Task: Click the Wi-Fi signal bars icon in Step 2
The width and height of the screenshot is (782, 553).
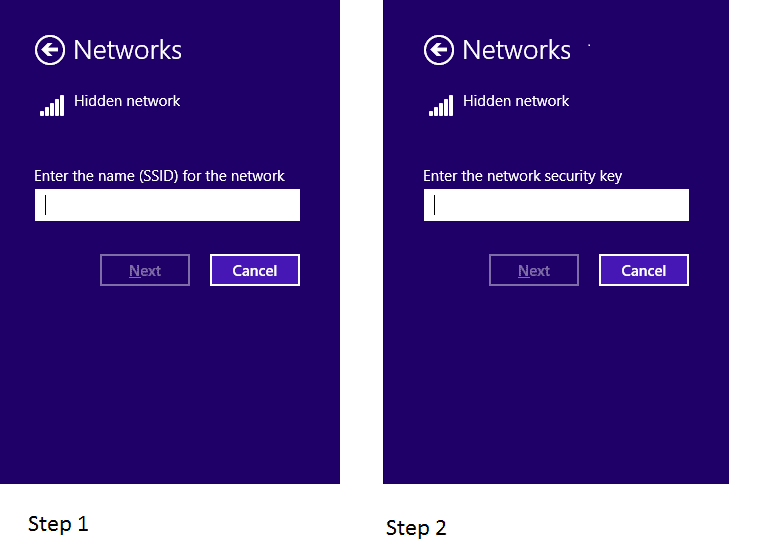Action: 441,106
